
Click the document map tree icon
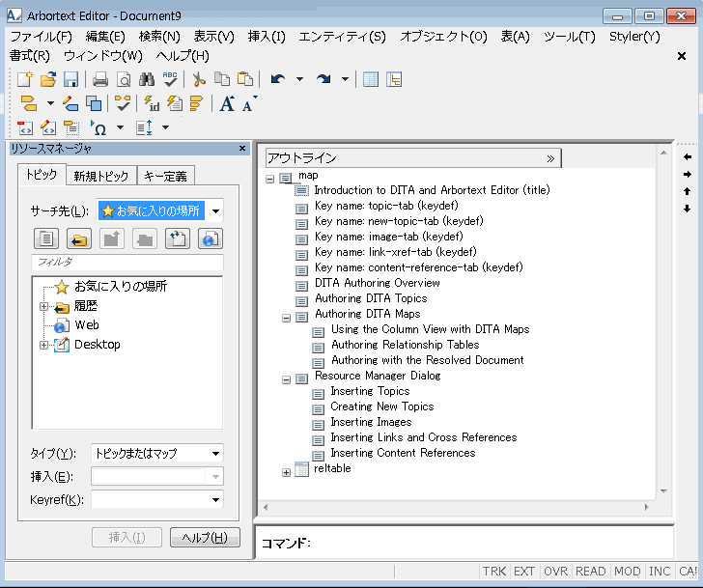(x=394, y=79)
